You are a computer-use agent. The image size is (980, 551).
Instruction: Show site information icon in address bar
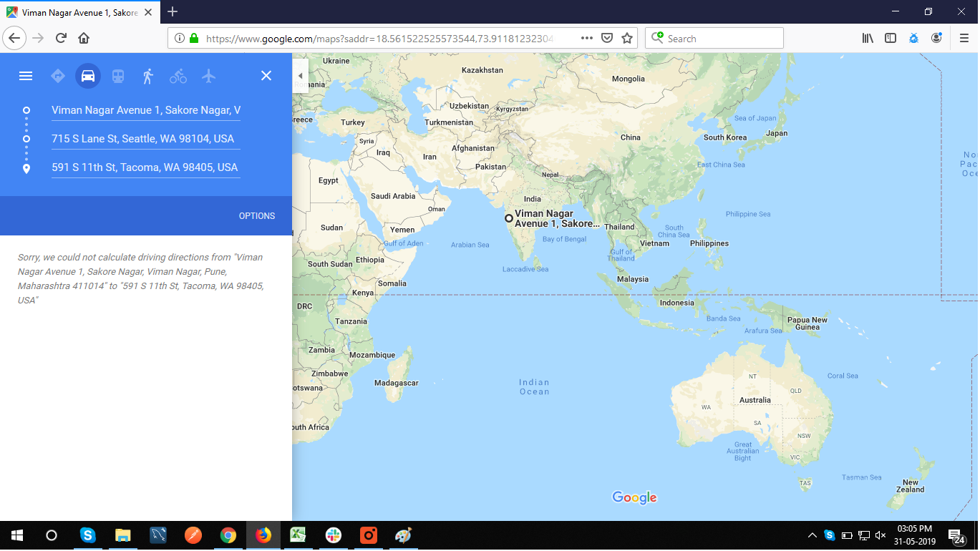click(180, 38)
